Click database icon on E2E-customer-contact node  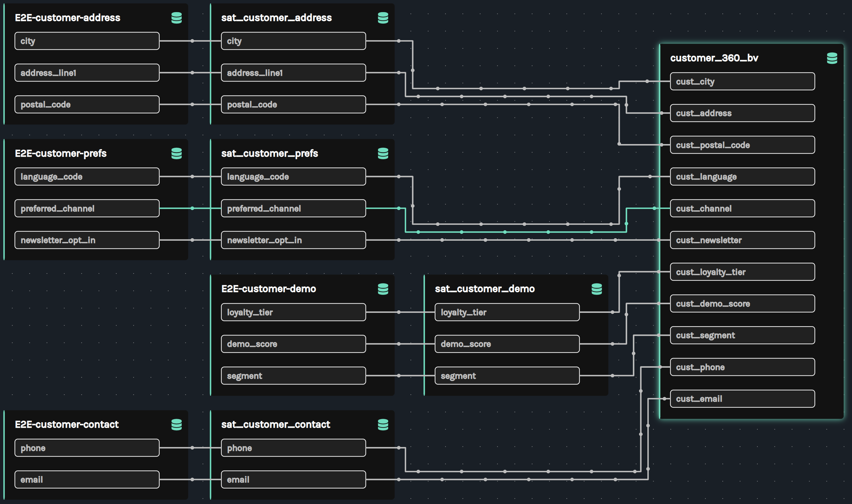(176, 424)
